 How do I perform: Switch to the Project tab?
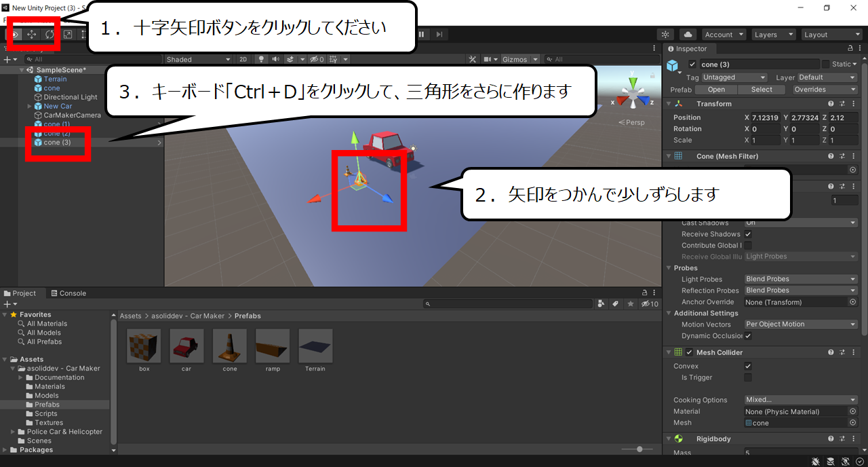point(19,293)
